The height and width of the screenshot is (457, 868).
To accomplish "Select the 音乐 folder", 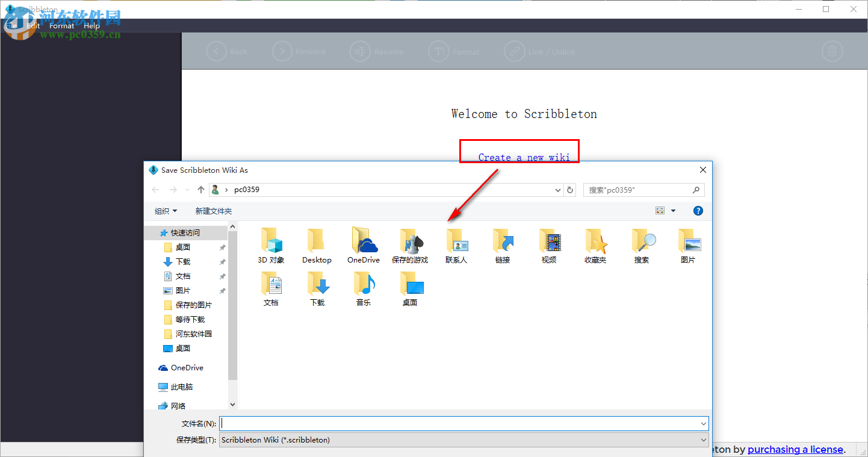I will 364,288.
